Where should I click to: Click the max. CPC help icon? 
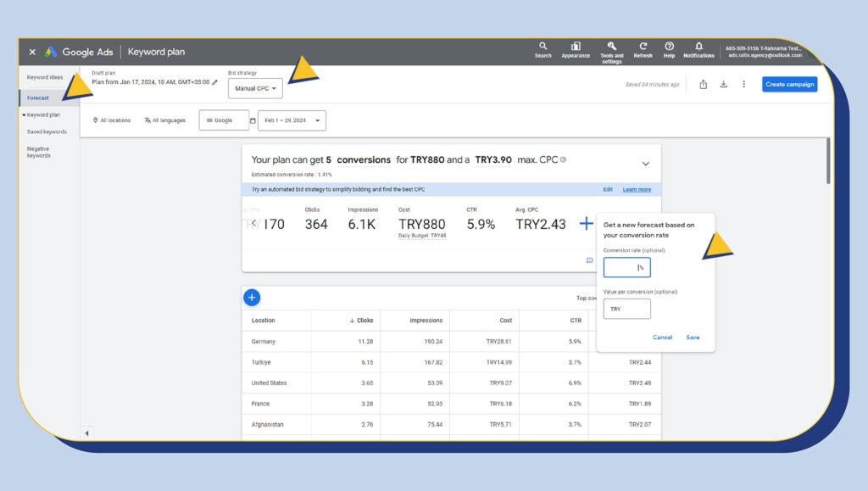click(x=563, y=159)
